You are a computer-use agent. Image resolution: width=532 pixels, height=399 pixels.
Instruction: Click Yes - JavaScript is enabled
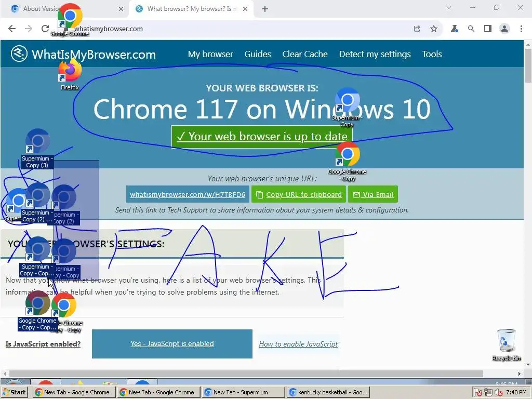[x=172, y=344]
